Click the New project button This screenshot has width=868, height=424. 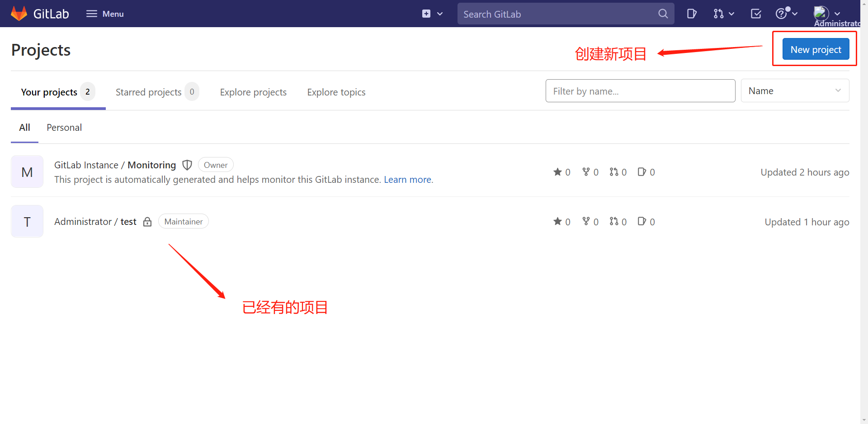click(815, 49)
